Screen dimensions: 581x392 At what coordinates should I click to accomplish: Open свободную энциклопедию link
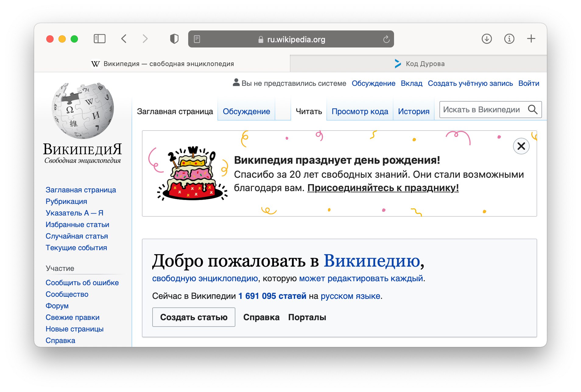pyautogui.click(x=205, y=278)
